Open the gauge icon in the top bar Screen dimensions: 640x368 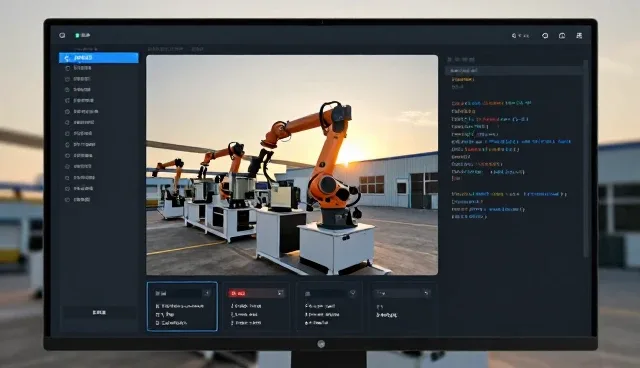coord(562,36)
